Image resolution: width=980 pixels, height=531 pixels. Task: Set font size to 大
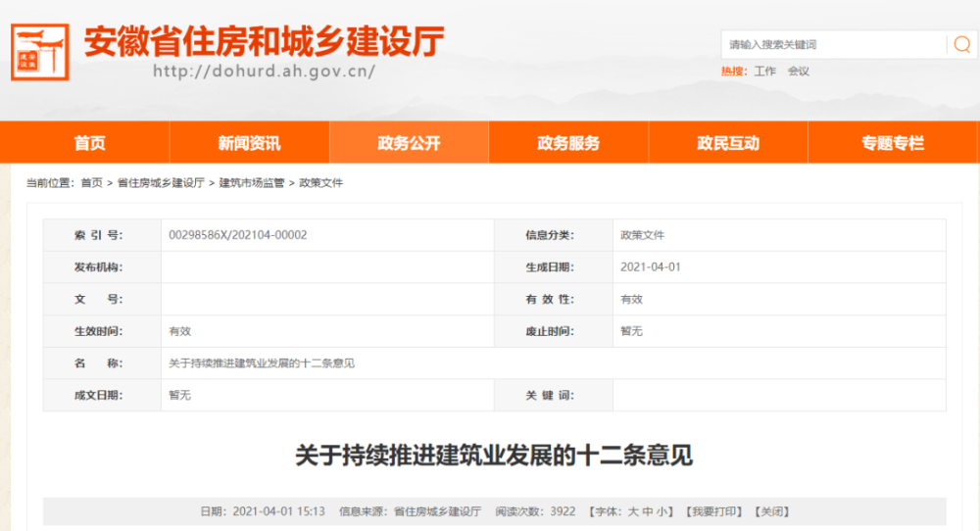(633, 511)
